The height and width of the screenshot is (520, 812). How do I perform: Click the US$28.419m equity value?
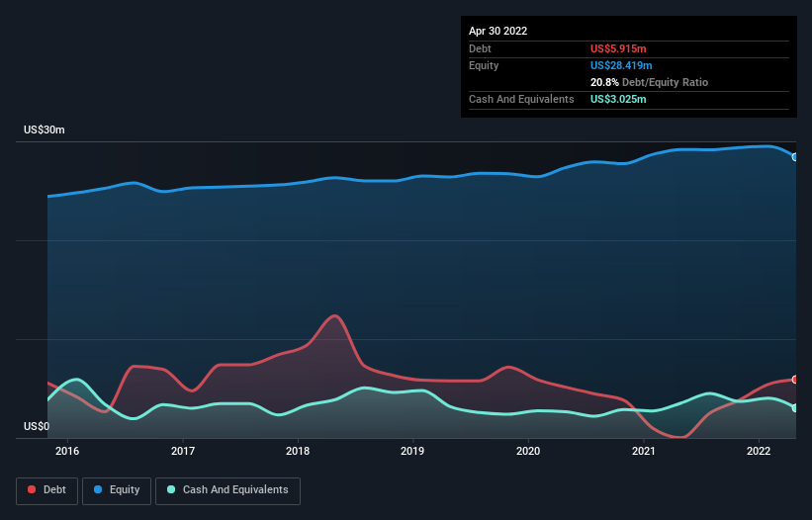[x=621, y=65]
